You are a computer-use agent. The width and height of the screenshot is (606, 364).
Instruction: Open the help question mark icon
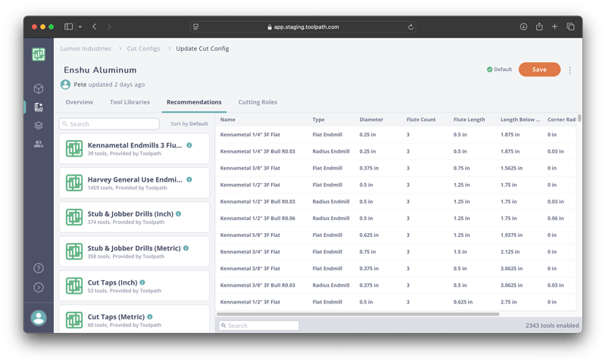pos(39,269)
